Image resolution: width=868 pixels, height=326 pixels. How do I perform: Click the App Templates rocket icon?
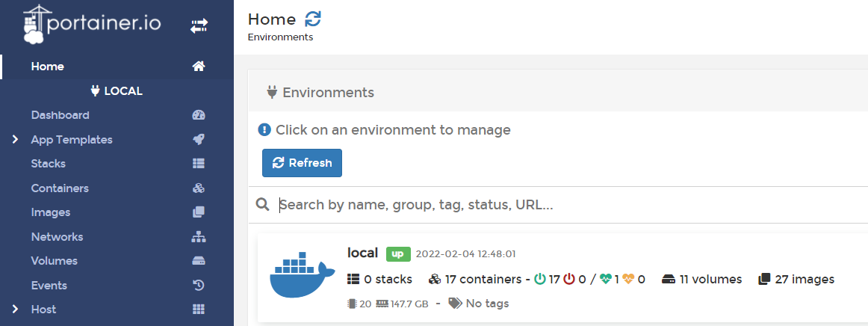click(x=199, y=140)
